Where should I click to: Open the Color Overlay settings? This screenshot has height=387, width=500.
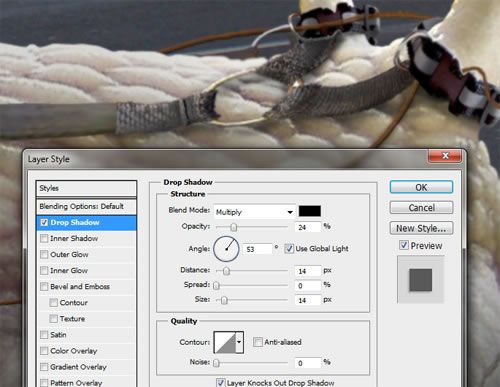(74, 351)
